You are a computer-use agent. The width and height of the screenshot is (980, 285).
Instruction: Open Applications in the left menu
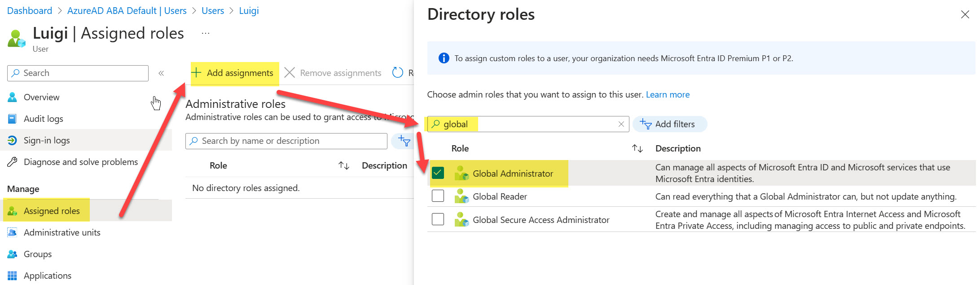pyautogui.click(x=48, y=276)
